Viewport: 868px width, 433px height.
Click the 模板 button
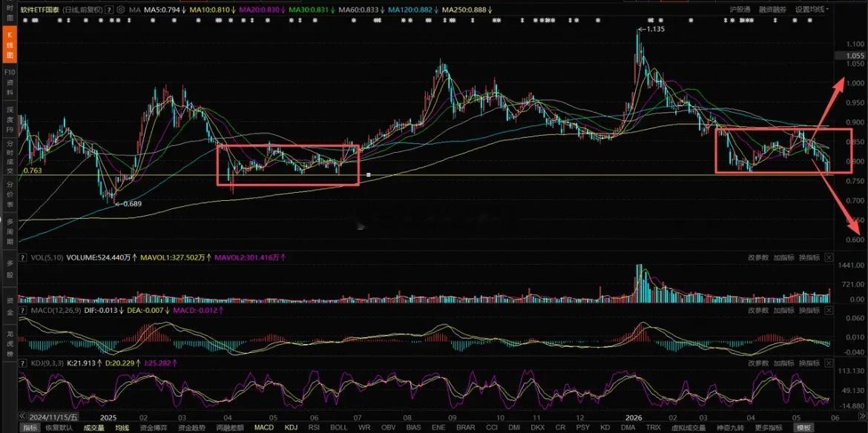(803, 428)
